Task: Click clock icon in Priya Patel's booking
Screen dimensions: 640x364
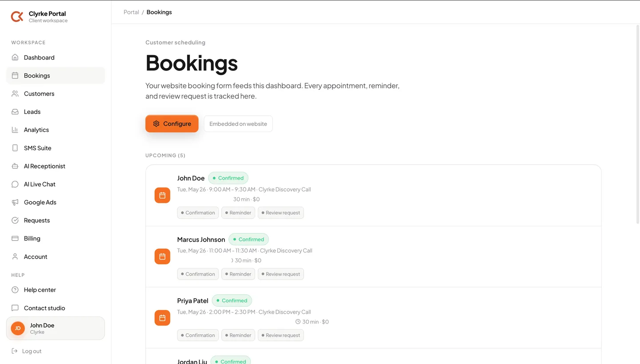Action: [x=298, y=322]
